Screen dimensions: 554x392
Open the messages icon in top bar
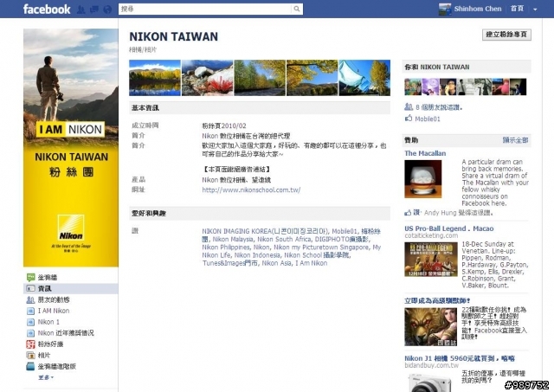[x=94, y=10]
